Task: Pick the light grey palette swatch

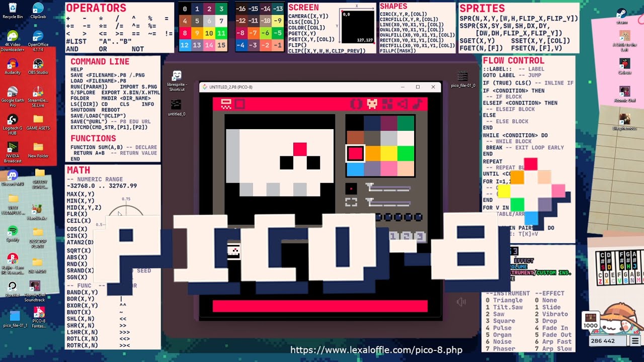Action: (388, 138)
